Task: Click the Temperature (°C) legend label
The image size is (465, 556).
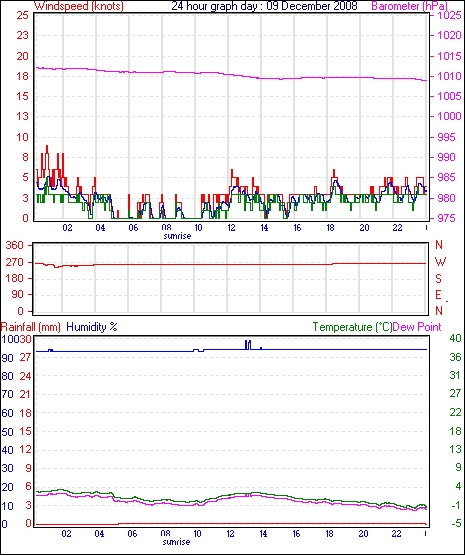Action: (x=353, y=327)
